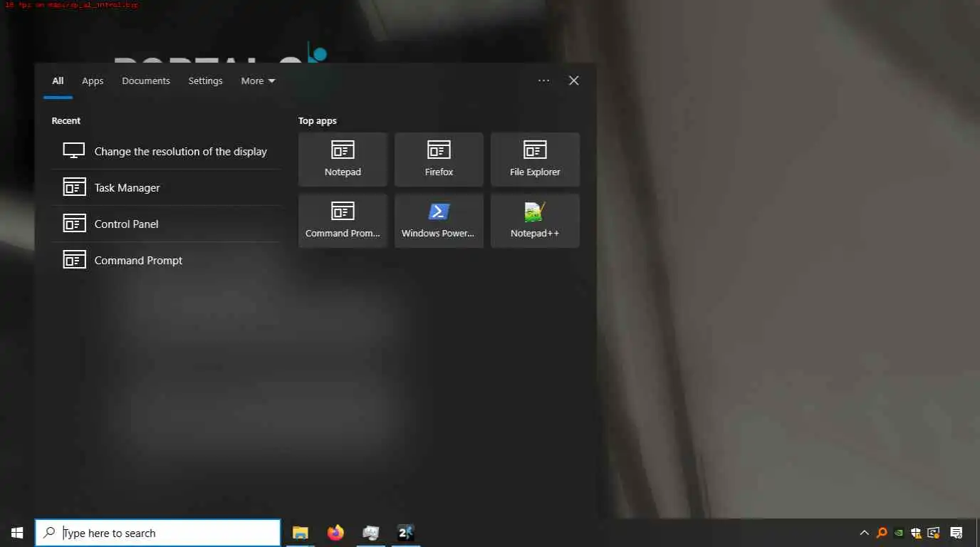Open recent item Change the resolution of the display
The width and height of the screenshot is (980, 547).
(166, 151)
